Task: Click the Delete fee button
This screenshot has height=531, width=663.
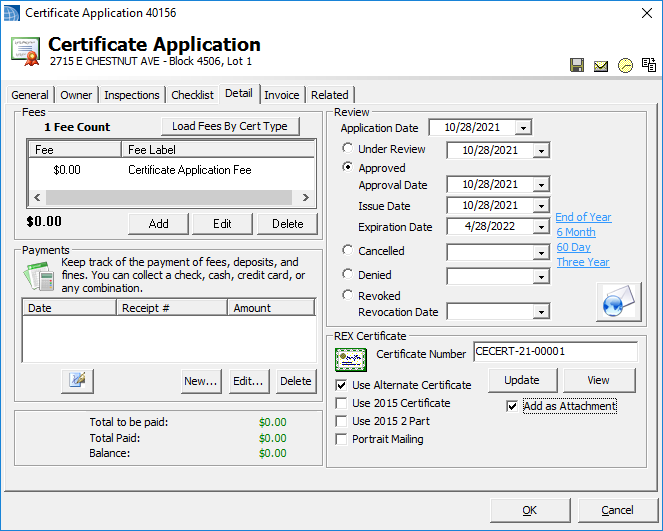Action: point(288,224)
